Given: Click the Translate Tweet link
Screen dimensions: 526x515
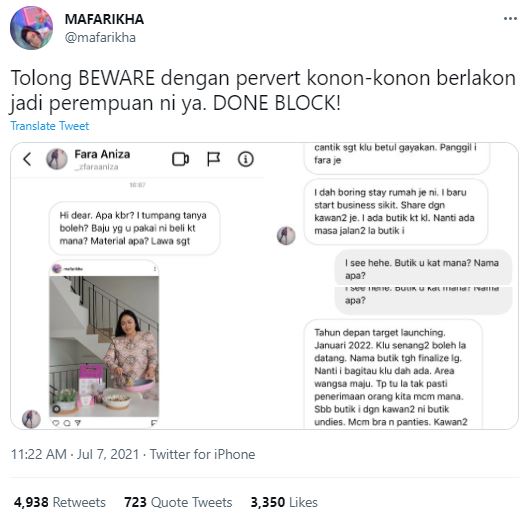Looking at the screenshot, I should (x=50, y=126).
